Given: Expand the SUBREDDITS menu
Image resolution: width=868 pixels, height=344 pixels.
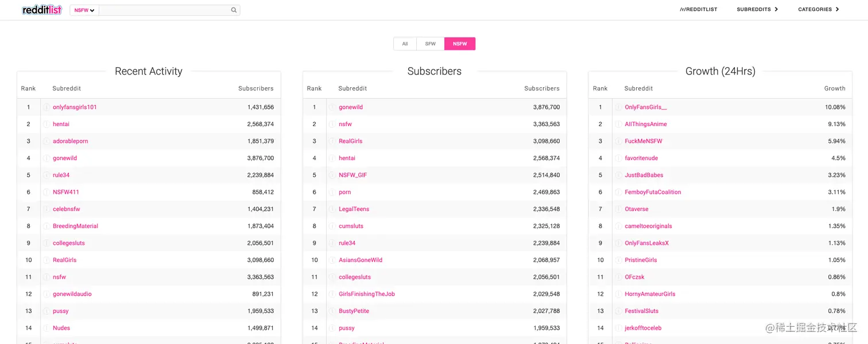Looking at the screenshot, I should (757, 10).
